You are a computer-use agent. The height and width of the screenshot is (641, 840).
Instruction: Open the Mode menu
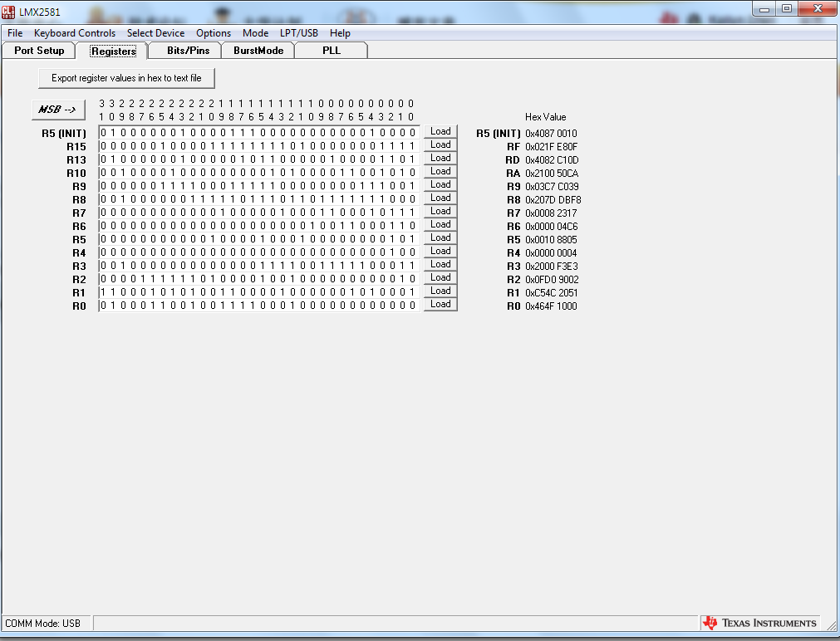(256, 33)
